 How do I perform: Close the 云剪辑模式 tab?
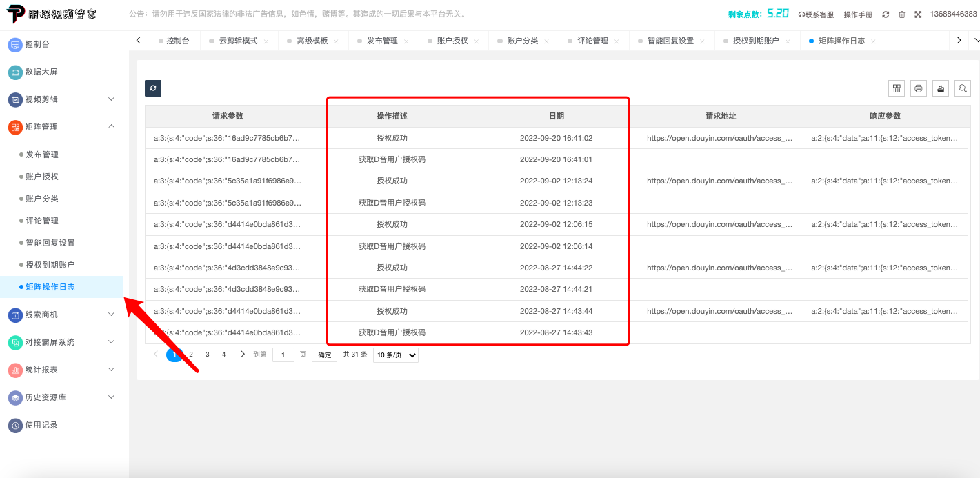coord(266,41)
